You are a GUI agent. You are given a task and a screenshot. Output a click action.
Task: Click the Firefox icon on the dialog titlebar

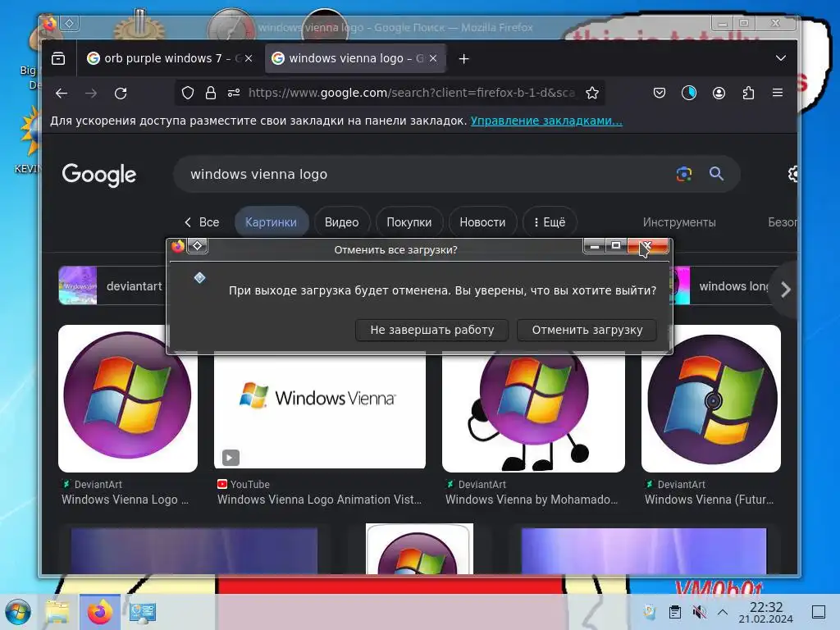178,246
